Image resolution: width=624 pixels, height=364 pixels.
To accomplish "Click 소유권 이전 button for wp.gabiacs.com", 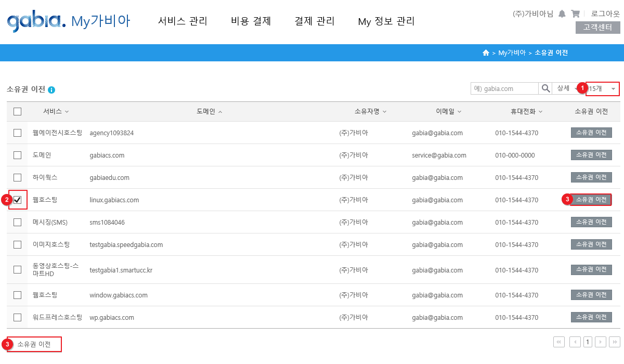I will coord(591,317).
